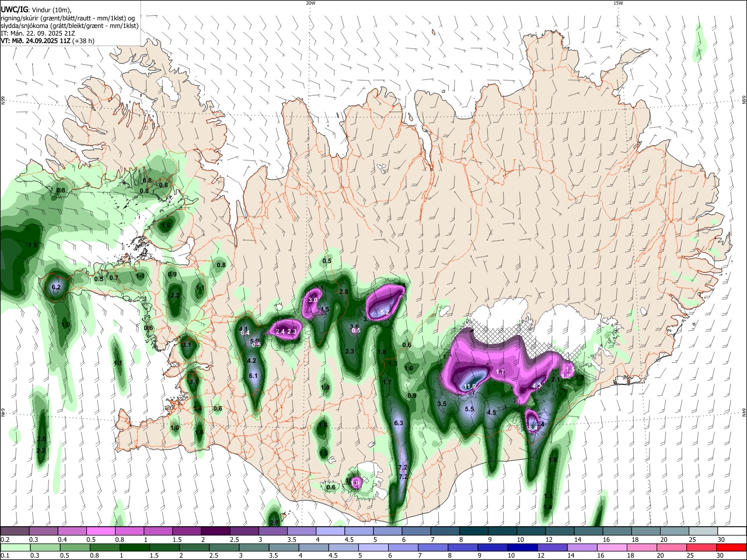Click the 0.1 label in the legend
This screenshot has width=747, height=560.
coord(5,556)
